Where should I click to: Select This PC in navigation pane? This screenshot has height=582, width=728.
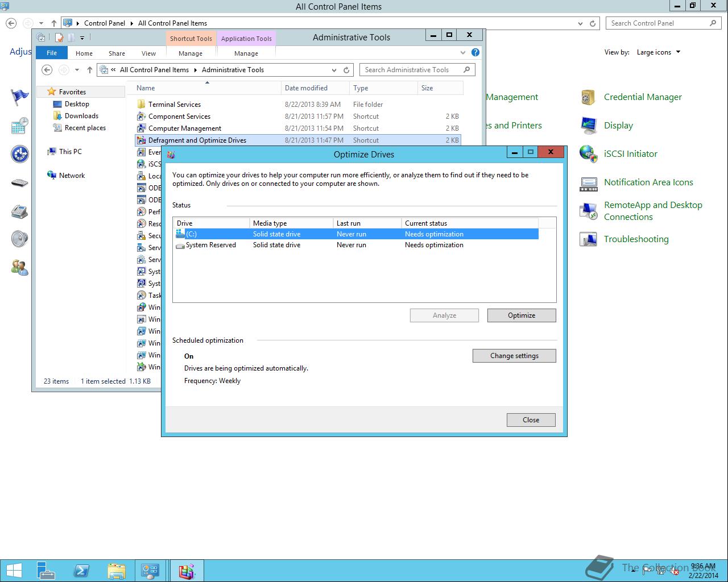click(70, 152)
